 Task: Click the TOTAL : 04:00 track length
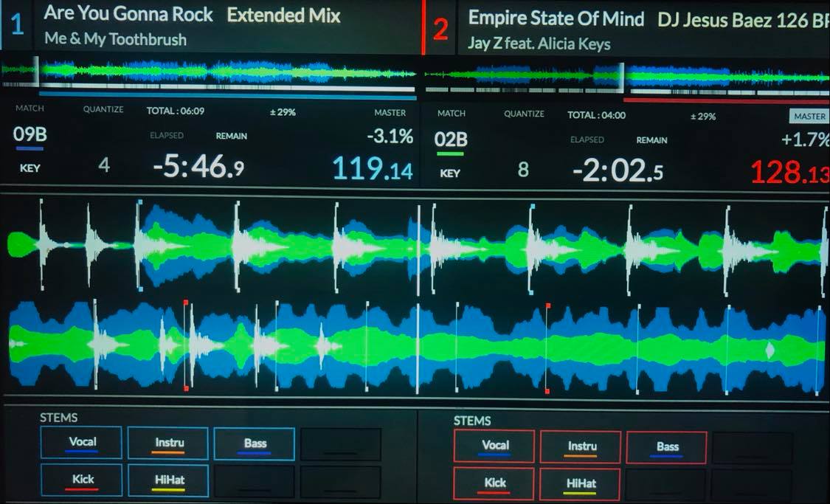(597, 115)
